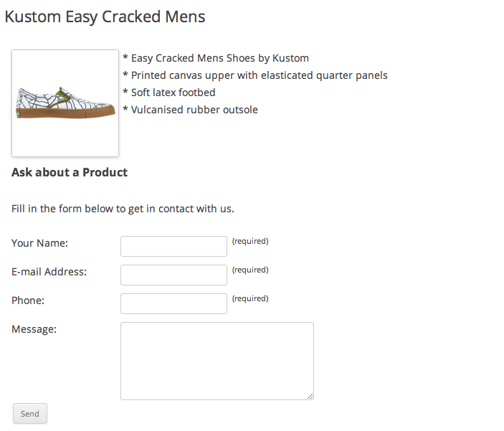504x431 pixels.
Task: Click the Printed canvas upper description line
Action: pyautogui.click(x=255, y=75)
